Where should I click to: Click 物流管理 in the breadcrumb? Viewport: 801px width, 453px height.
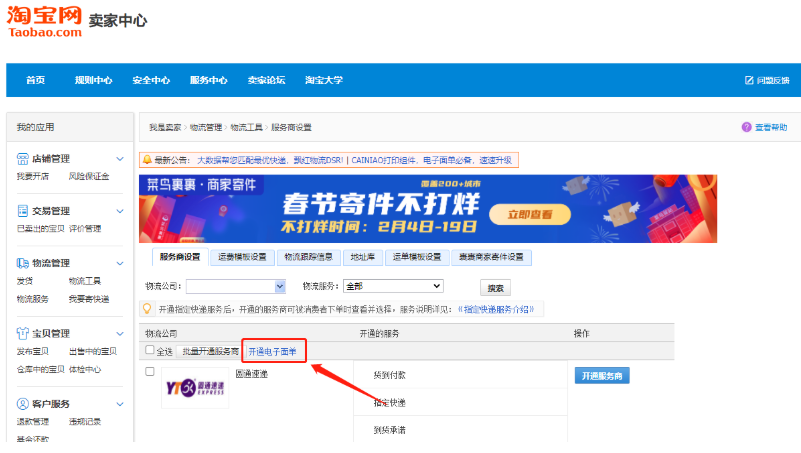[x=206, y=127]
